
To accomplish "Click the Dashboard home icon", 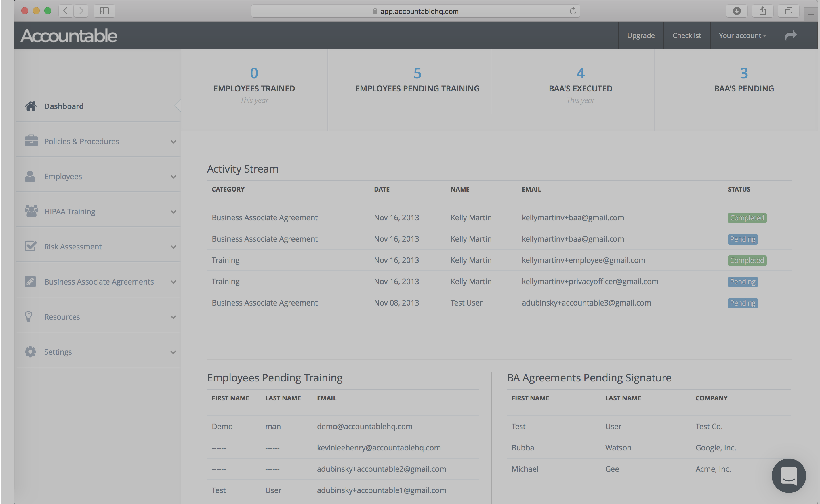I will pyautogui.click(x=31, y=106).
